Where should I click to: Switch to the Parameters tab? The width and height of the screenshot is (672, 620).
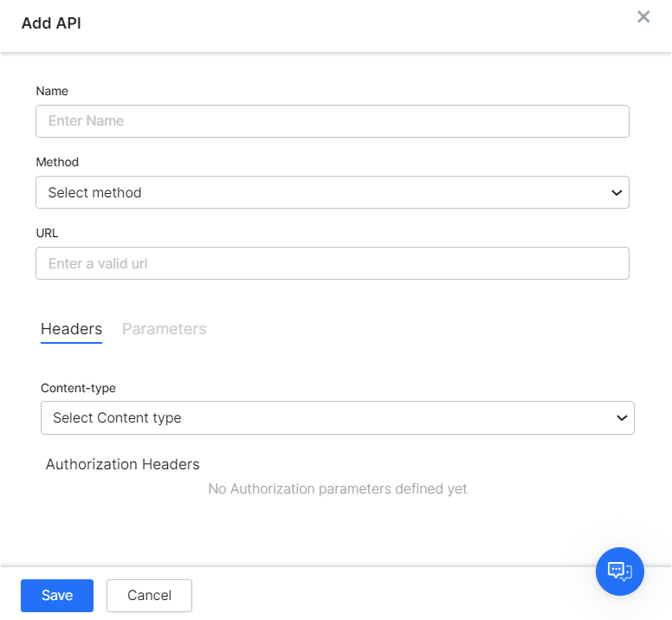coord(165,329)
